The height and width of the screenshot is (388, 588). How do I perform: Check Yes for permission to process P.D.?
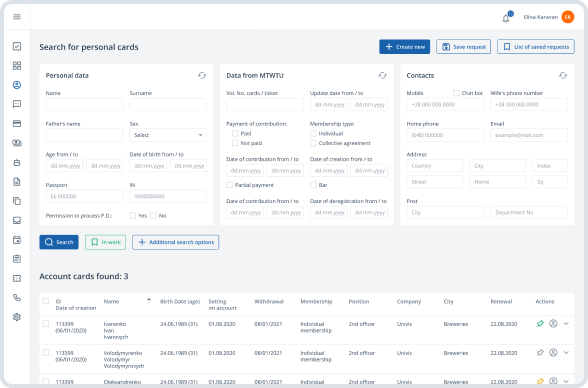click(133, 216)
